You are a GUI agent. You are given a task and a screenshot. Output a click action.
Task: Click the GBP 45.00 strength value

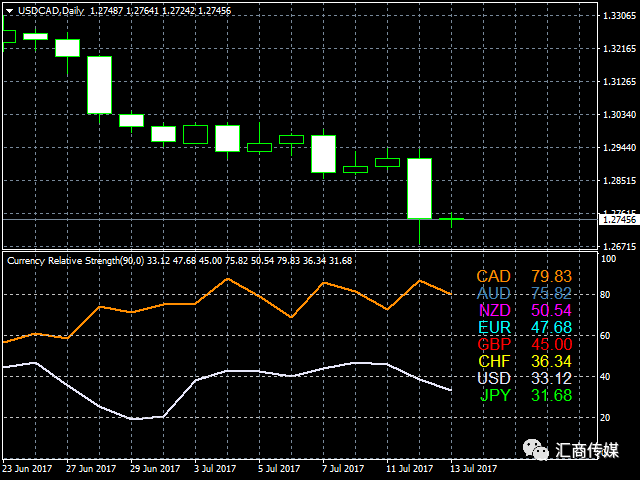(x=551, y=344)
